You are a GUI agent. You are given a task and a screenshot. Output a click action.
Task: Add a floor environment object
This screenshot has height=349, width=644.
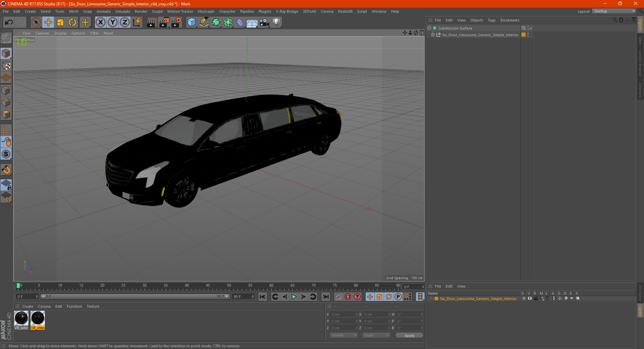point(252,22)
